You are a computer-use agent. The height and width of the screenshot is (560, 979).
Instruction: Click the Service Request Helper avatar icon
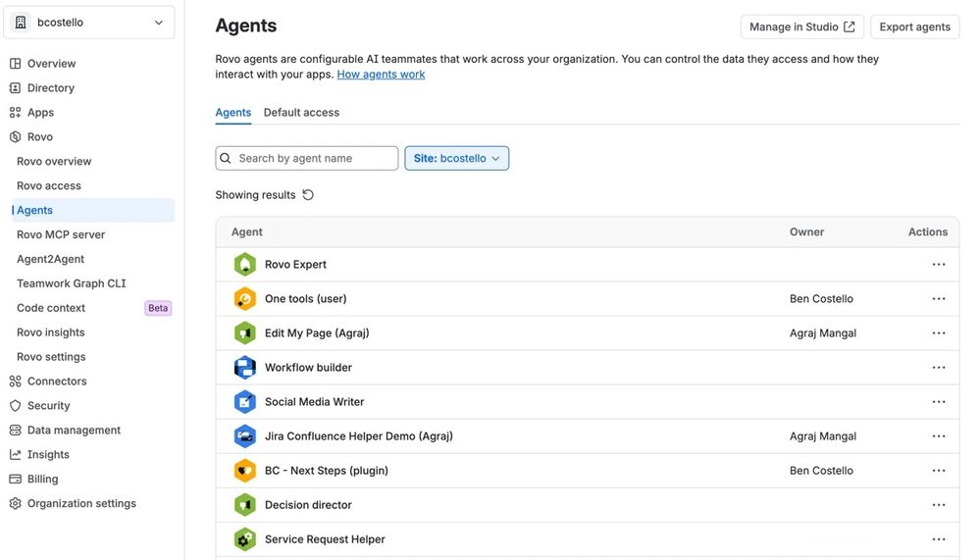pyautogui.click(x=245, y=538)
